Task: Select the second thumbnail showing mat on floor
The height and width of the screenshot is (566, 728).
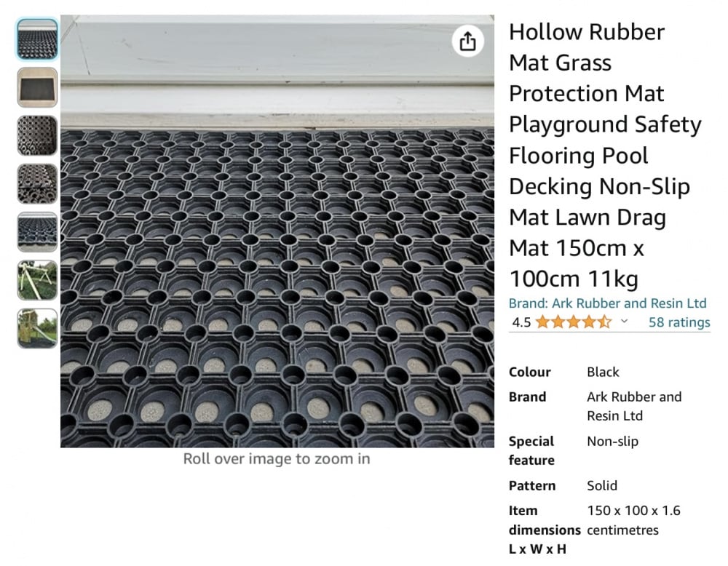Action: point(37,88)
